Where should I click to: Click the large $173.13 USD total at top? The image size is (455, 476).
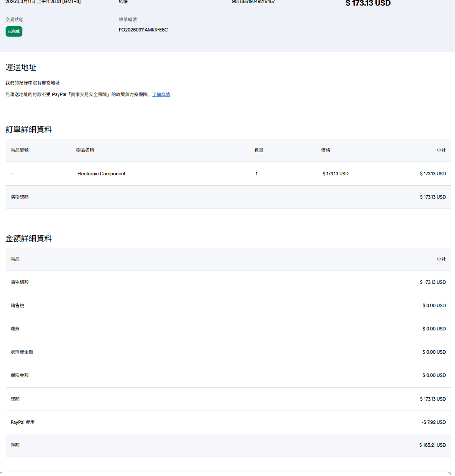[x=368, y=3]
